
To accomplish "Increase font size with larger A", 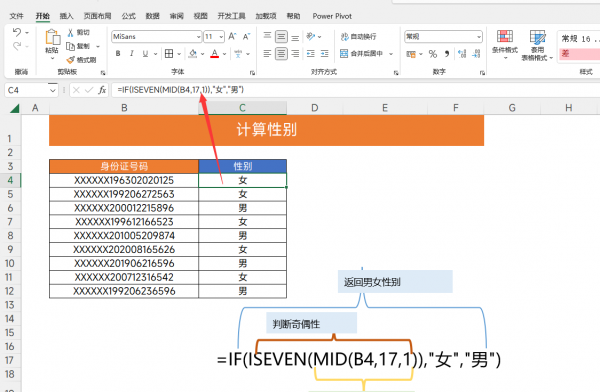I will click(x=232, y=36).
